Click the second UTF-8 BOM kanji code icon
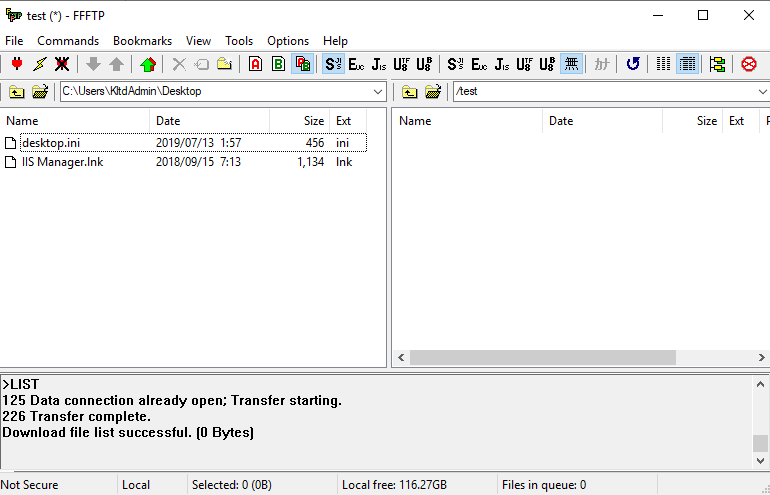 tap(547, 64)
